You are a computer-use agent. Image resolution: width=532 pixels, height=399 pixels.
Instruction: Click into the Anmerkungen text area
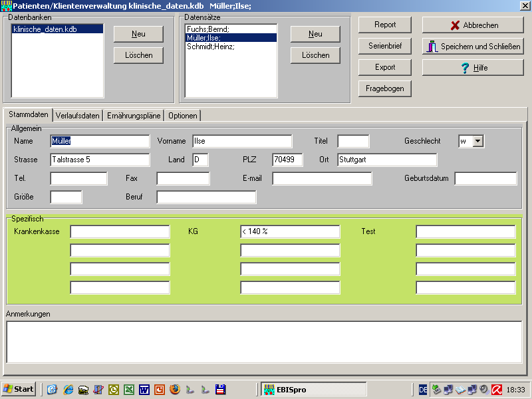coord(265,341)
